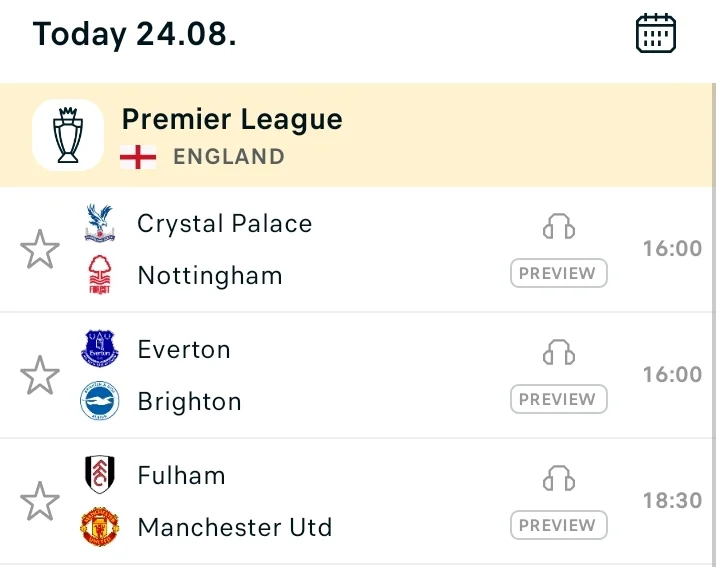
Task: Select the Everton team name
Action: pos(184,350)
